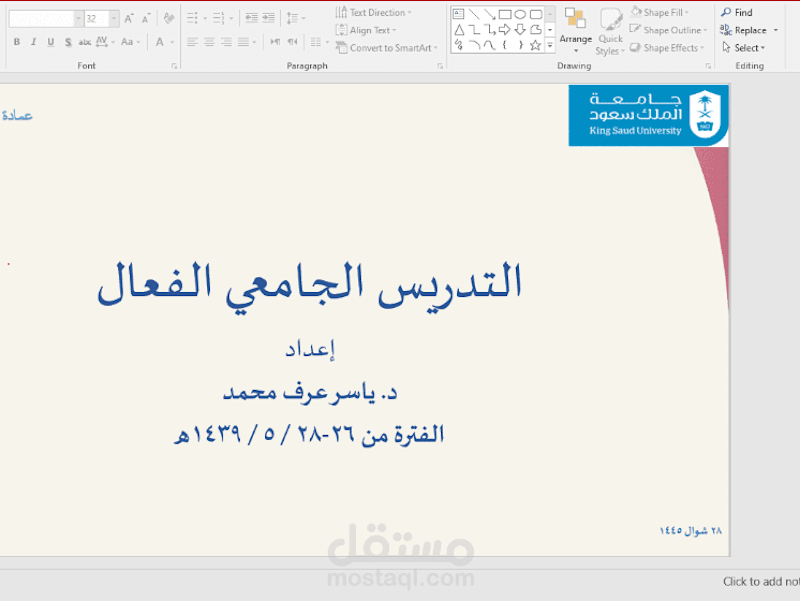
Task: Select the Elbow Arrow Connector shape
Action: [490, 30]
